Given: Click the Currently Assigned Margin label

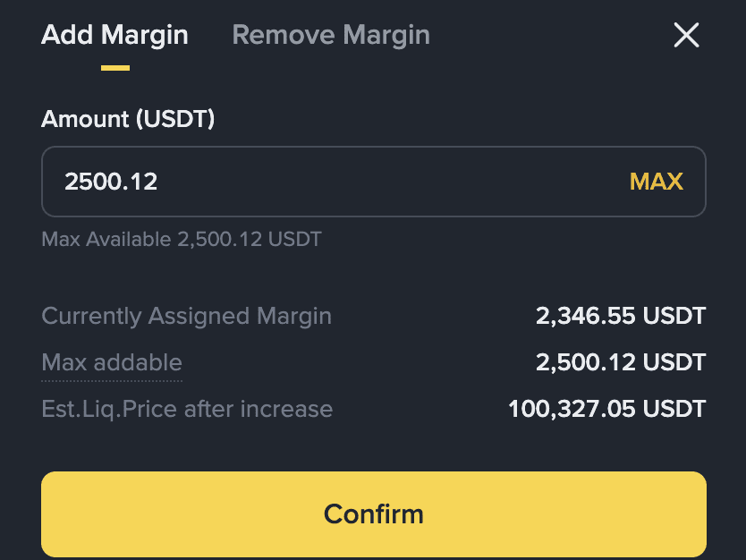Looking at the screenshot, I should [187, 316].
